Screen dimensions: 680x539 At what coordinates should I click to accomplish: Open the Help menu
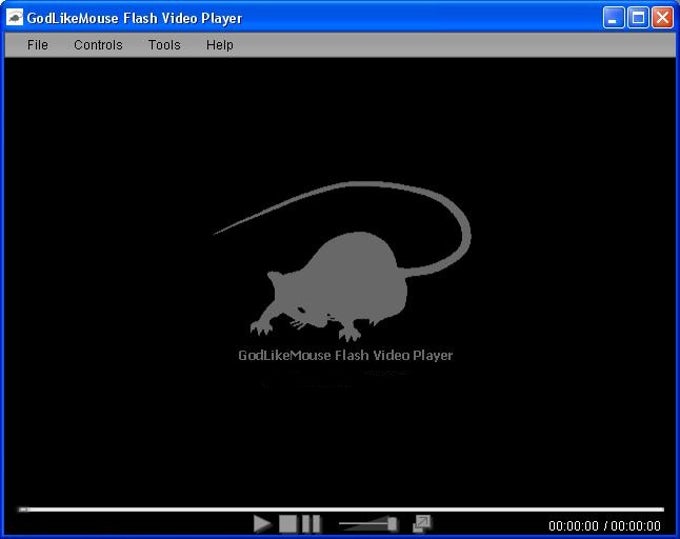(x=219, y=45)
